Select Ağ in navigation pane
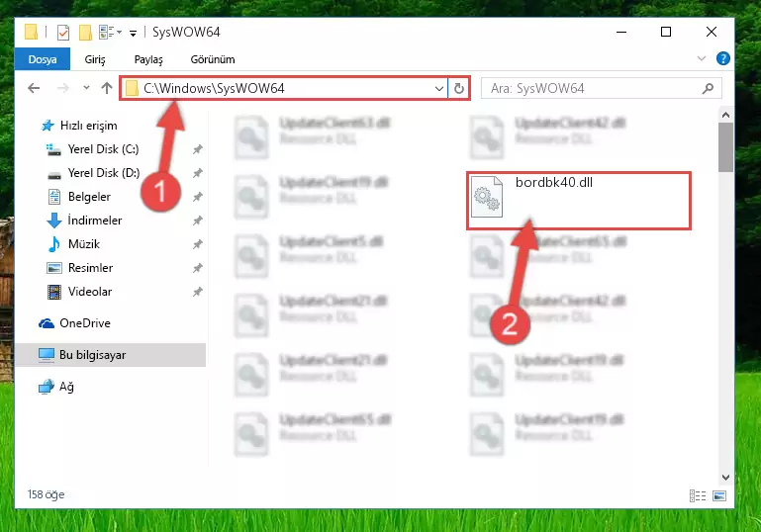The image size is (761, 532). coord(56,387)
